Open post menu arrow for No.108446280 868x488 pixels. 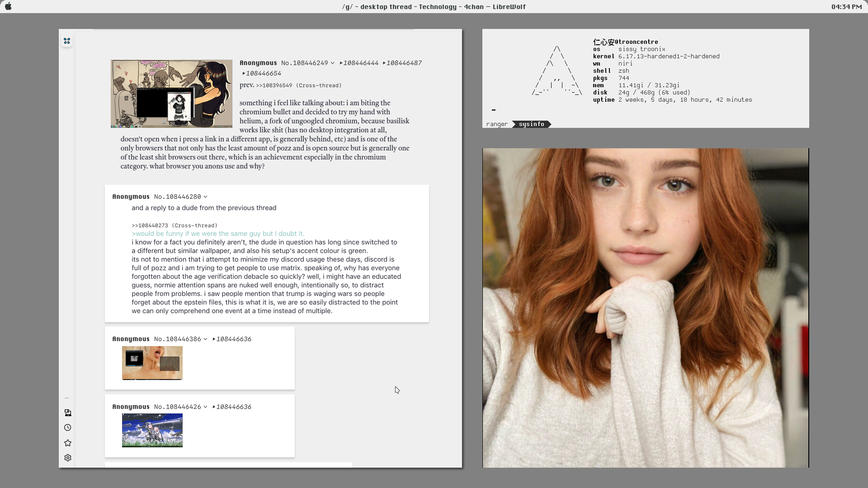click(205, 197)
